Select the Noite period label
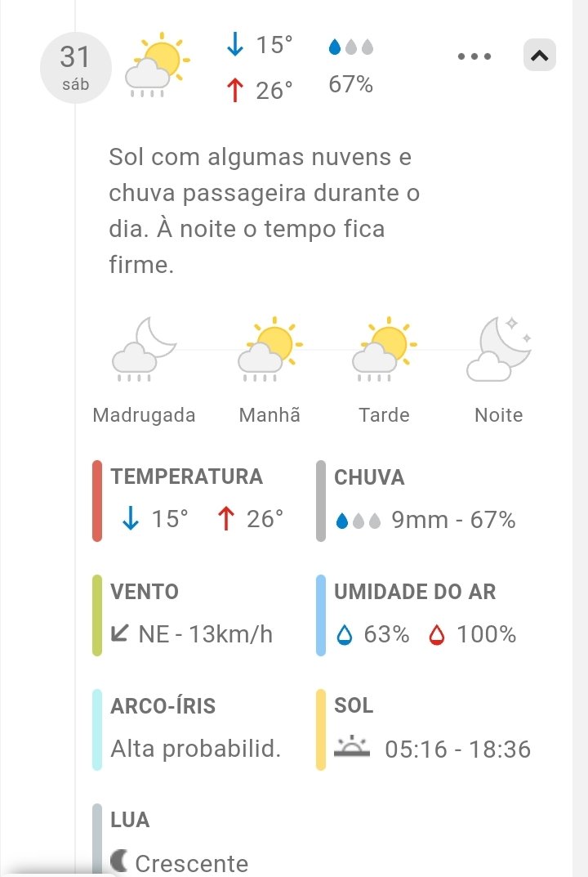 coord(498,415)
